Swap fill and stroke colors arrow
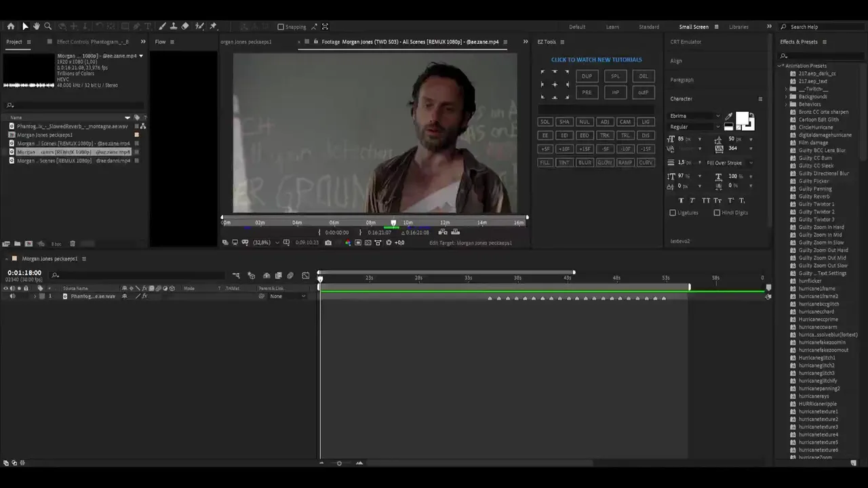The image size is (868, 488). (x=752, y=117)
